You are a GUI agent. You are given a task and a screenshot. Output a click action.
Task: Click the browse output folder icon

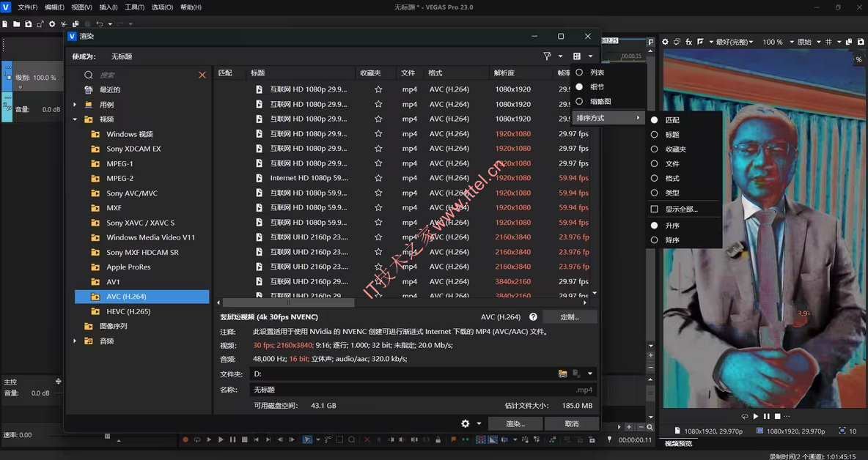coord(562,374)
